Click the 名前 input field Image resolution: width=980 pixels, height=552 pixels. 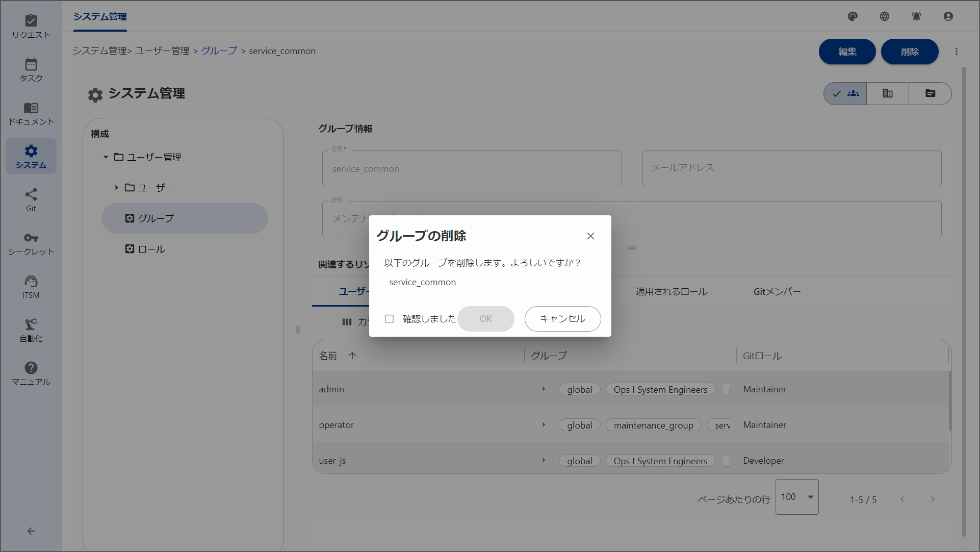pos(472,168)
